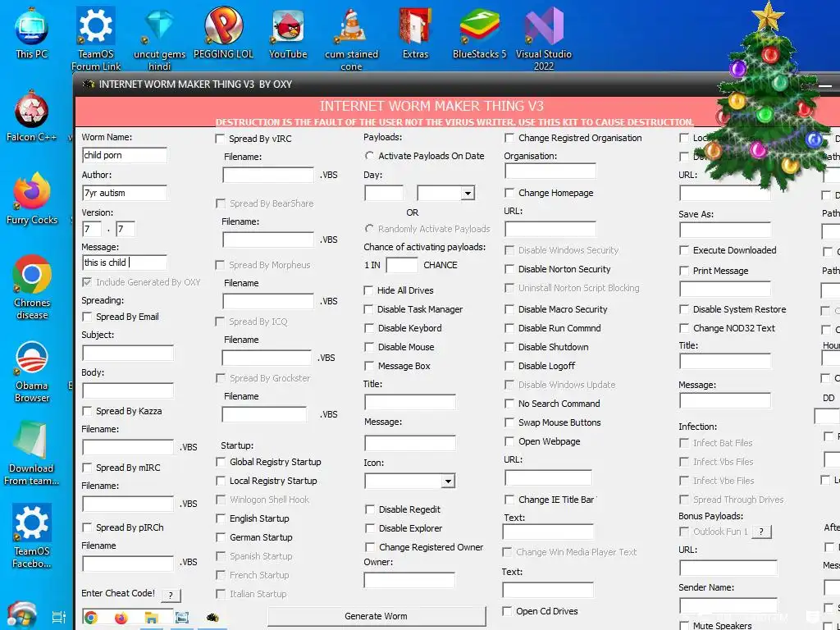
Task: Launch Visual Studio 2022 desktop shortcut
Action: 544,39
